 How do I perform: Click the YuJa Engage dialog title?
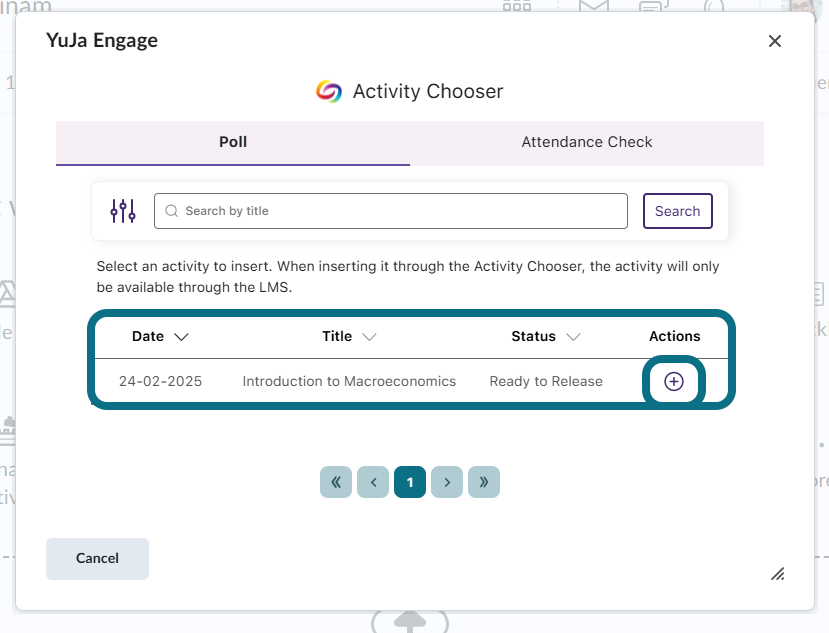click(102, 41)
